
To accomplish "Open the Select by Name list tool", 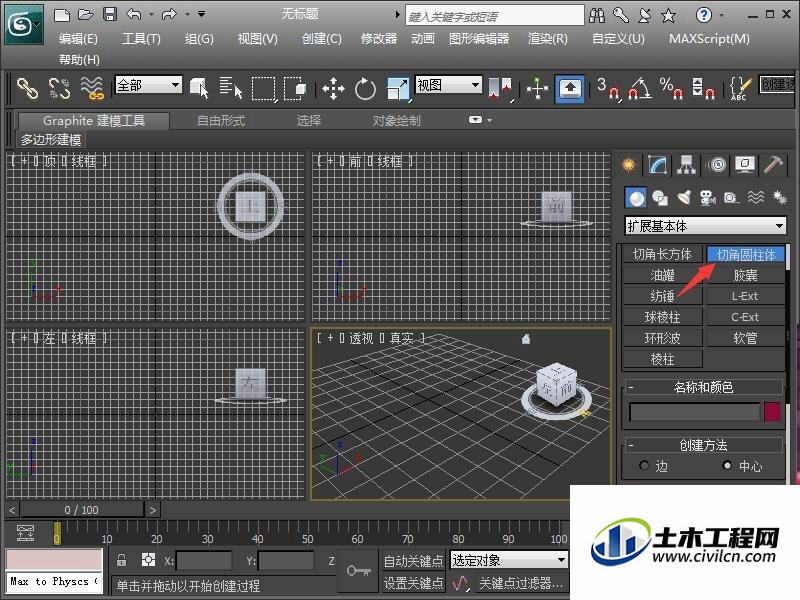I will (231, 88).
